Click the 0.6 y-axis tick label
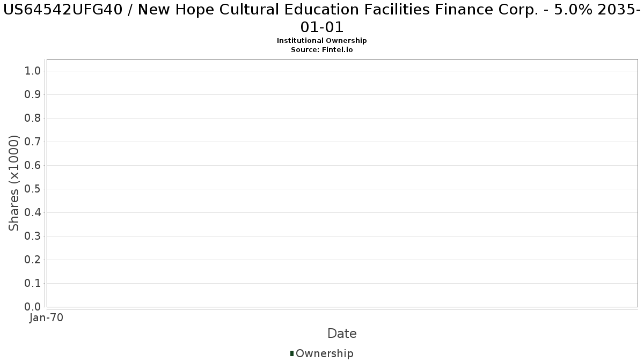This screenshot has height=362, width=644. click(33, 166)
